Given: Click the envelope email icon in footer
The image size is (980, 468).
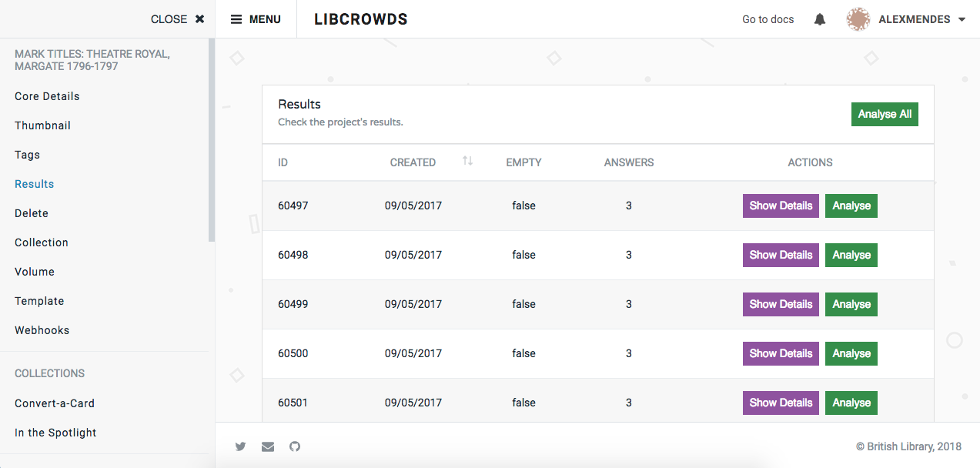Looking at the screenshot, I should (x=267, y=446).
